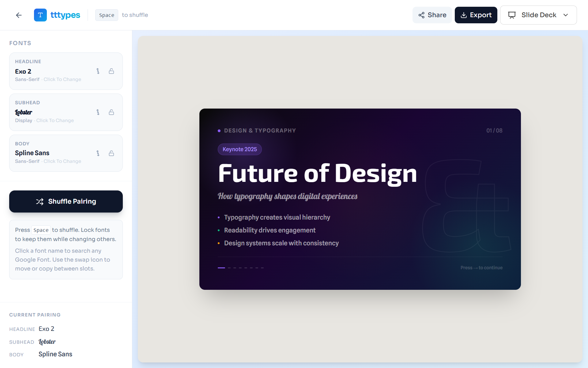The width and height of the screenshot is (588, 368).
Task: Click the swap icon on the Body card
Action: tap(98, 153)
